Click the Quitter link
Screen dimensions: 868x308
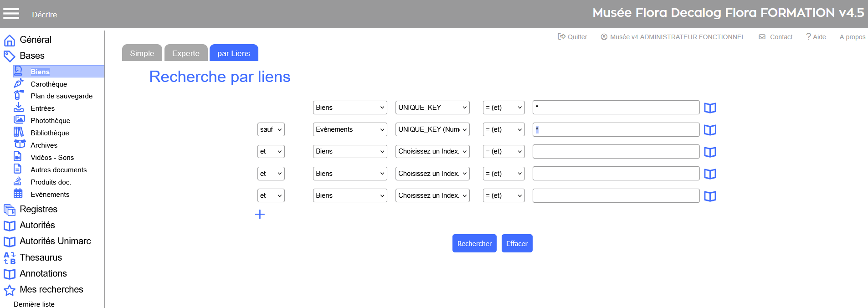tap(572, 37)
